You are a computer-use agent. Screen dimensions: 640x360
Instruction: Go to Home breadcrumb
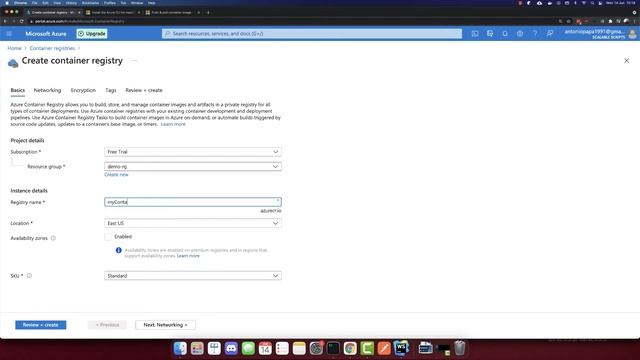(14, 48)
